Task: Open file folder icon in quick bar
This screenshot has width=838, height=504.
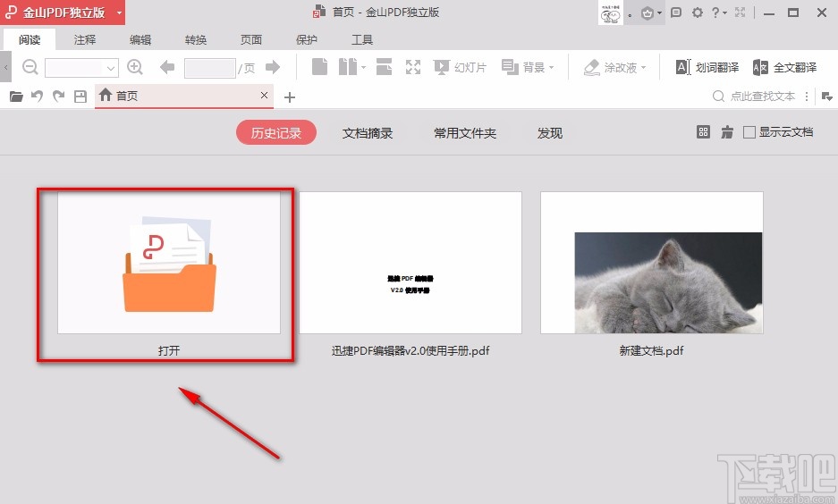Action: click(x=17, y=97)
